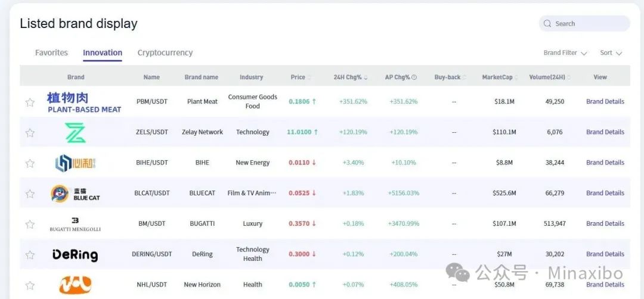644x299 pixels.
Task: Open Brand Details for Plant Meat
Action: pyautogui.click(x=605, y=102)
